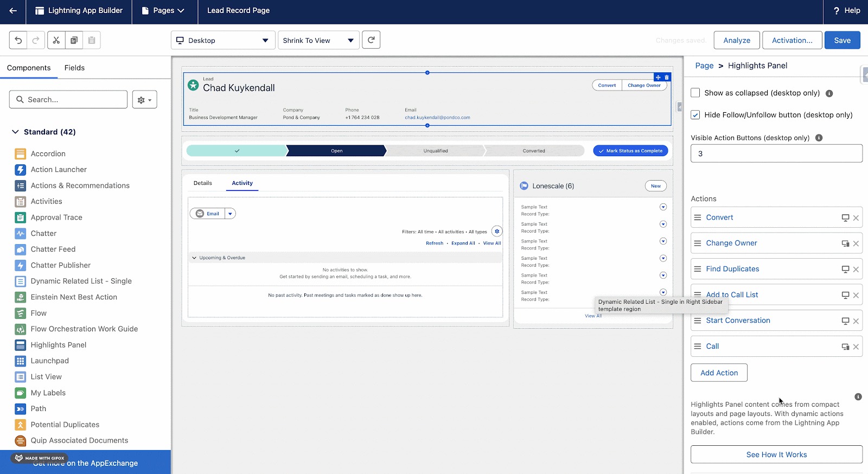The width and height of the screenshot is (868, 474).
Task: Select Dynamic Related List - Single component
Action: point(81,281)
